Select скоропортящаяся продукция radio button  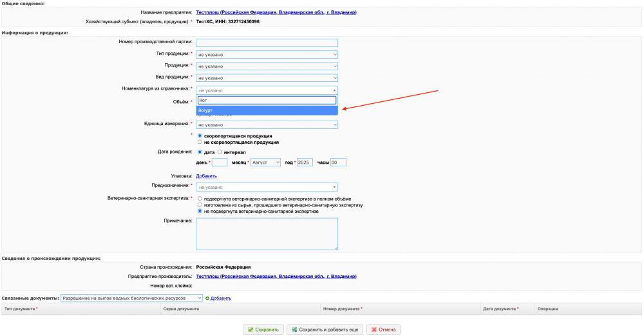tap(200, 136)
